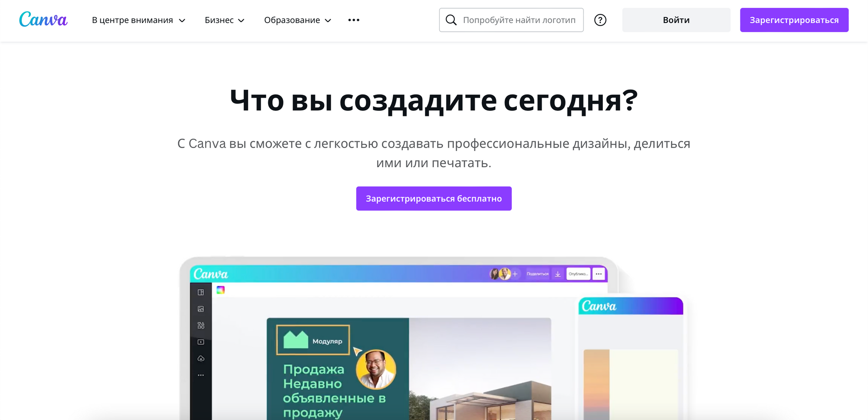
Task: Click the cloud upload icon in preview sidebar
Action: coord(201,358)
